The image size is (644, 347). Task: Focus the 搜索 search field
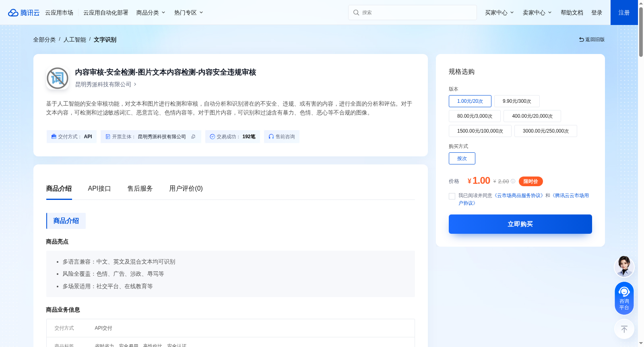[413, 12]
